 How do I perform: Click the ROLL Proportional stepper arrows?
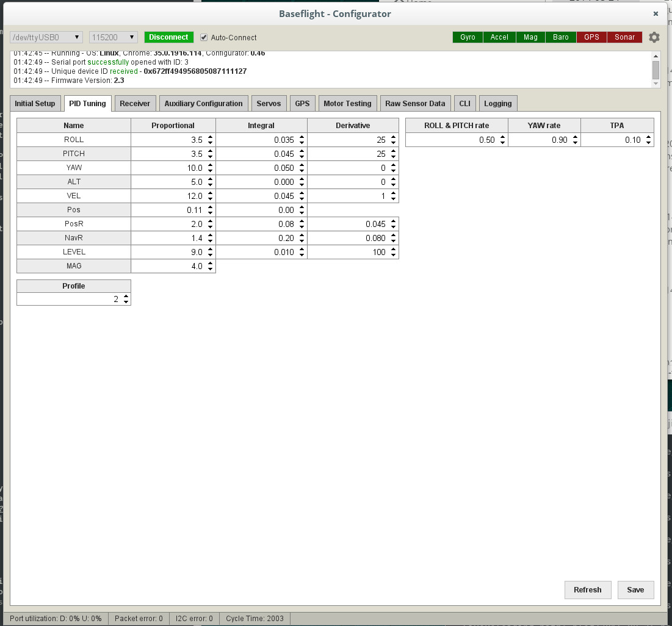[210, 140]
